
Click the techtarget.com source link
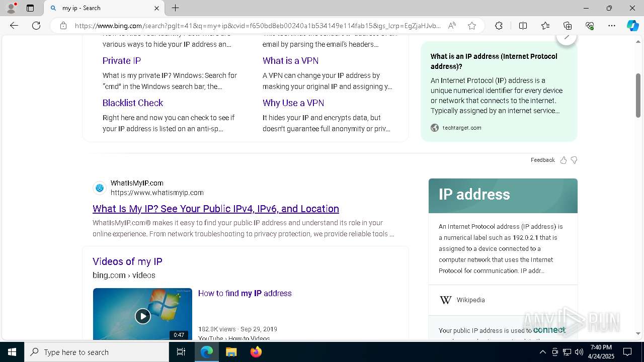point(462,128)
